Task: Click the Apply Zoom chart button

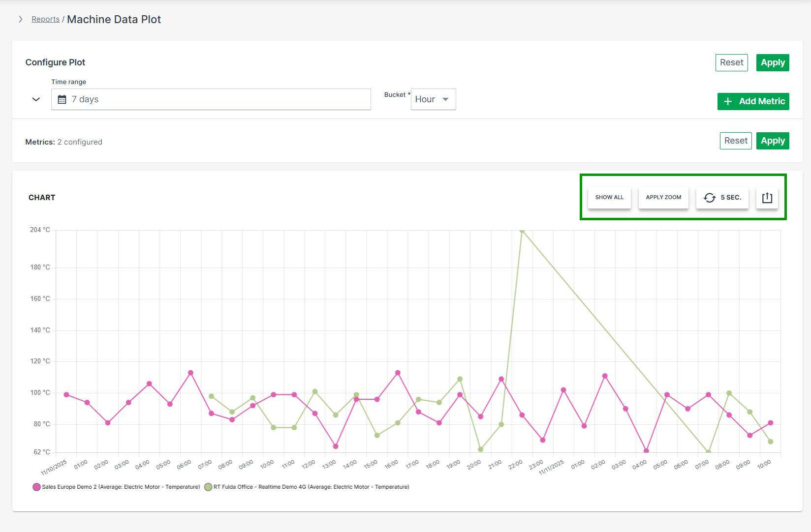Action: pyautogui.click(x=663, y=198)
